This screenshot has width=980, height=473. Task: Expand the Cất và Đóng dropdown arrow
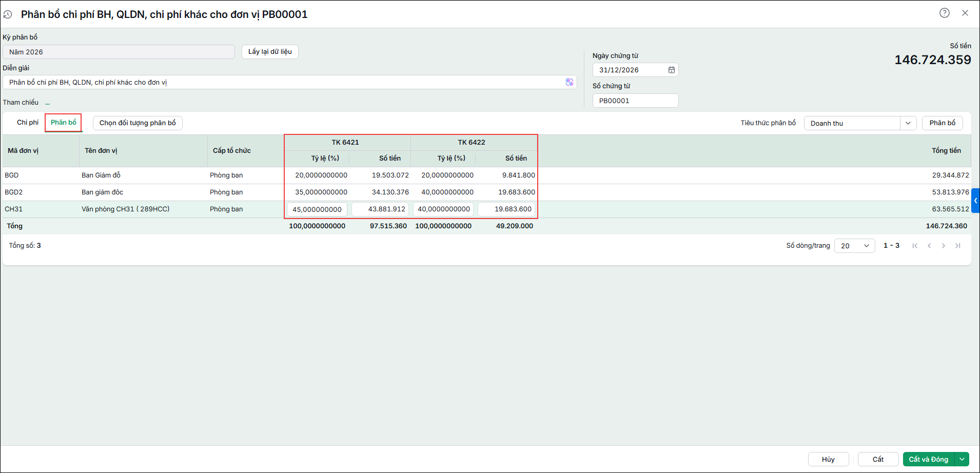pos(962,459)
